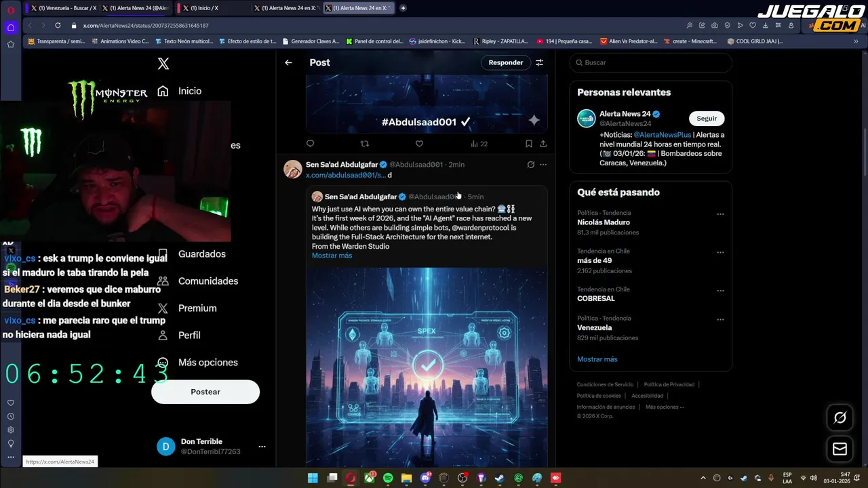Open Steam from the taskbar
The height and width of the screenshot is (488, 868).
tap(500, 478)
